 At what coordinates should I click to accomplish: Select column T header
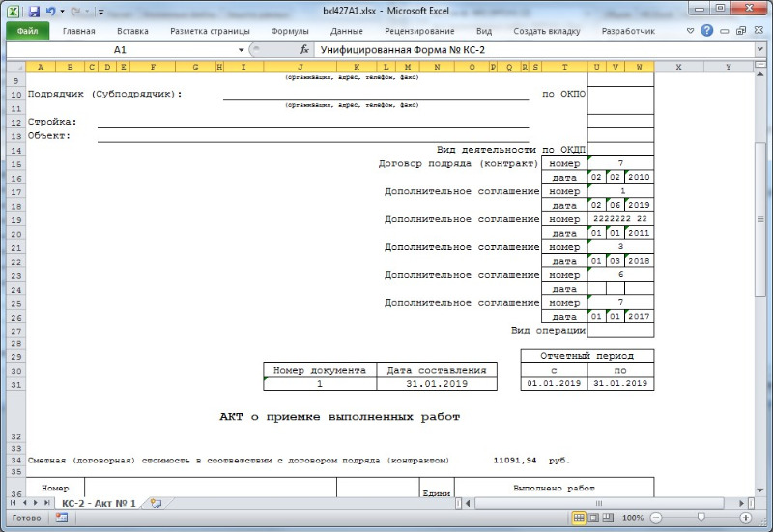564,67
